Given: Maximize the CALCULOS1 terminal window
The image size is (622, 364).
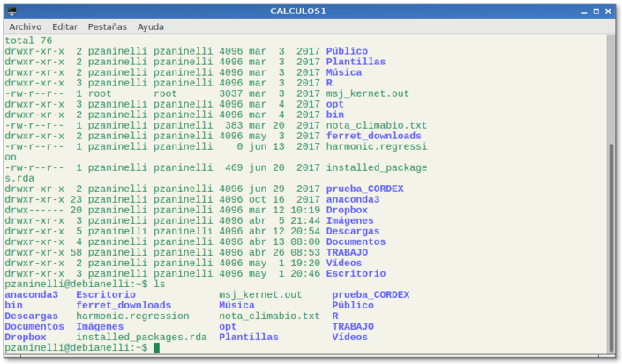Looking at the screenshot, I should click(x=593, y=11).
